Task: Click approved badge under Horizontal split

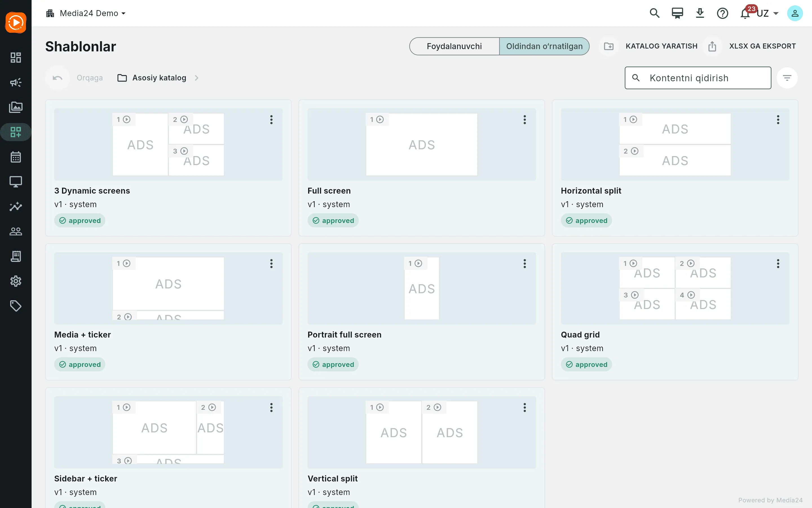Action: [x=586, y=220]
